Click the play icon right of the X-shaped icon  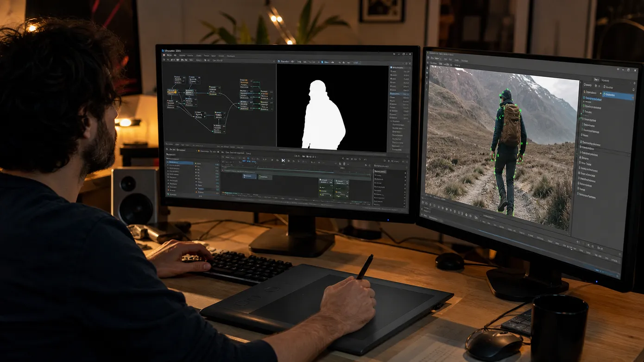(289, 161)
